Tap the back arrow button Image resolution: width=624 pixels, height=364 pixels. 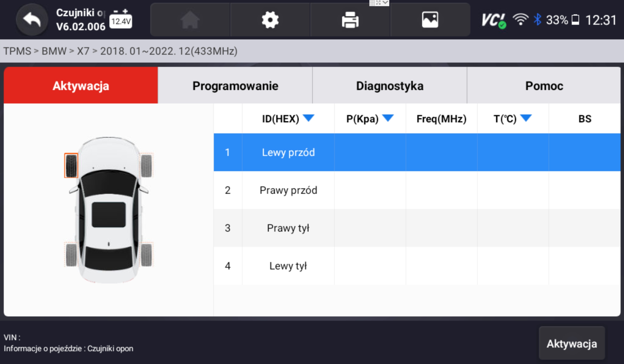(32, 20)
